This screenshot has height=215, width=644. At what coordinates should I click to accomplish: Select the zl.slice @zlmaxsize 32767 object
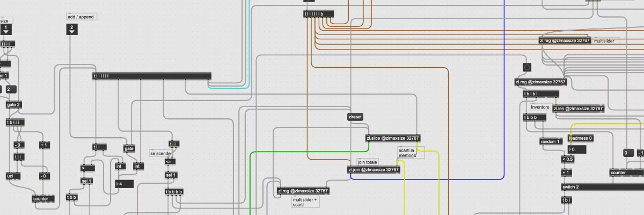(x=392, y=138)
